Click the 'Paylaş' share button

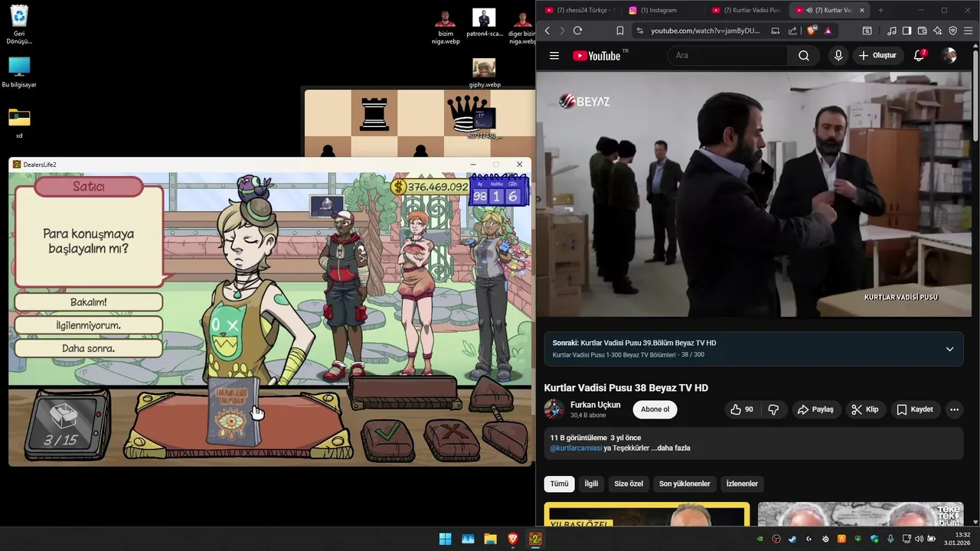click(815, 409)
